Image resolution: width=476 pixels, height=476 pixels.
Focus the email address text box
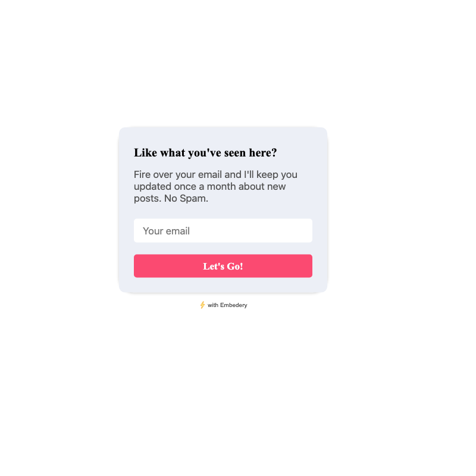pos(223,231)
